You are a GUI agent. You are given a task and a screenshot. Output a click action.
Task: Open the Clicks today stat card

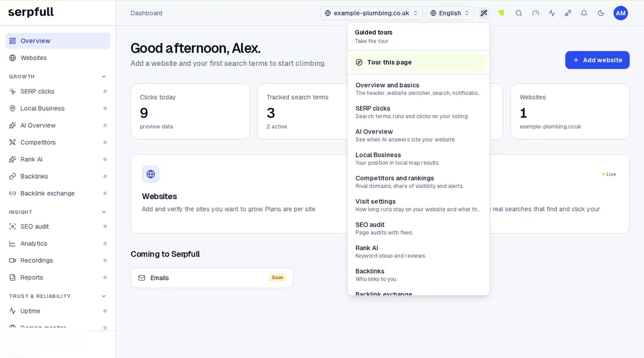tap(191, 112)
